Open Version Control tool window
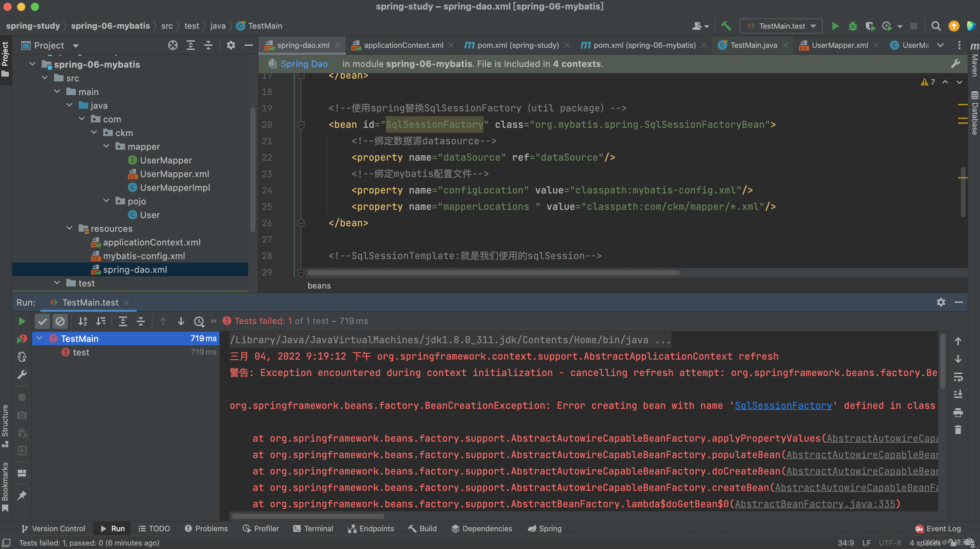 [x=53, y=528]
